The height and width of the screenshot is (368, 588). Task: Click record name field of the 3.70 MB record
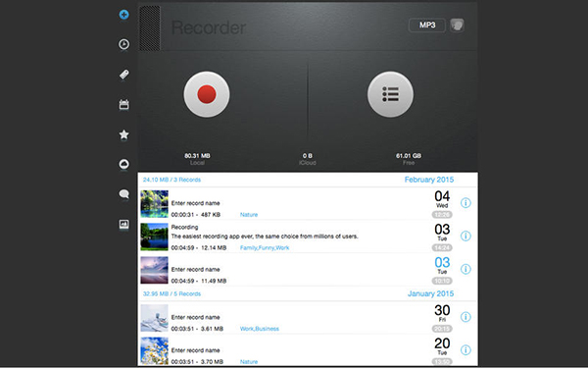coord(195,350)
